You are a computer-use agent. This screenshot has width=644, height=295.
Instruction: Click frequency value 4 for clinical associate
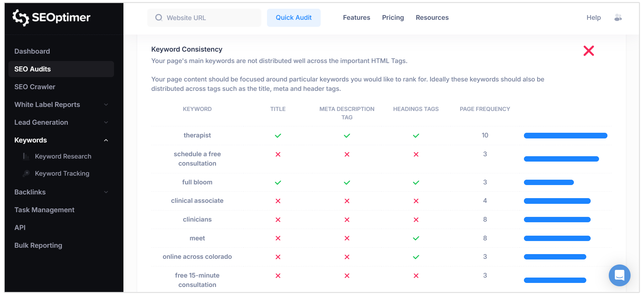point(485,200)
